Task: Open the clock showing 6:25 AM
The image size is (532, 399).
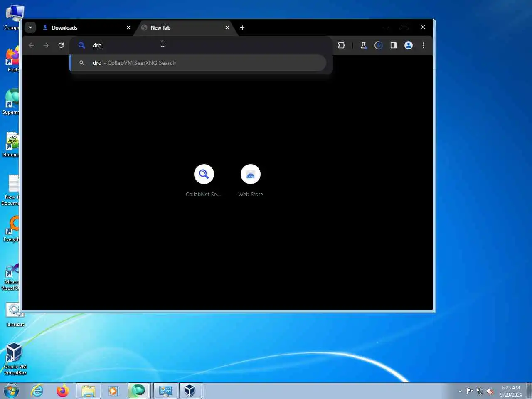Action: tap(511, 391)
